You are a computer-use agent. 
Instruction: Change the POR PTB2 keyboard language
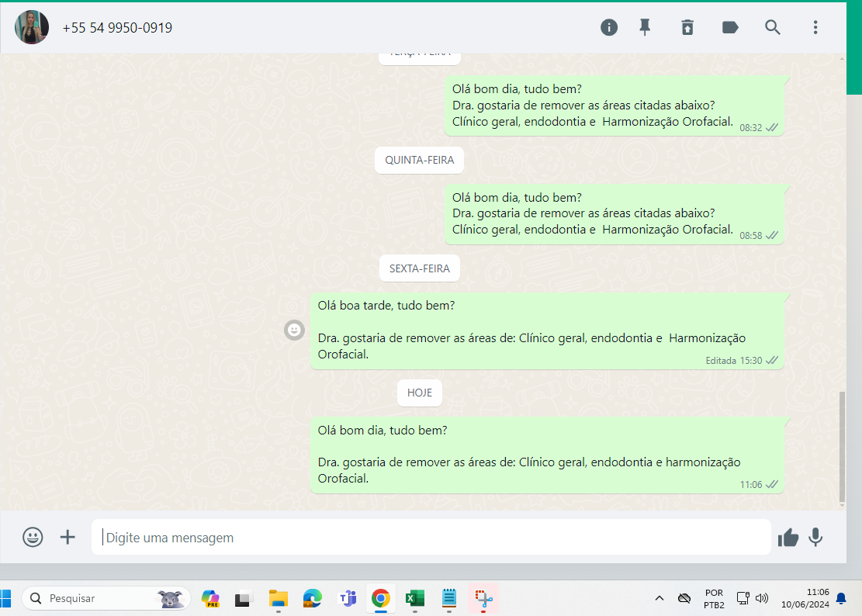point(714,599)
